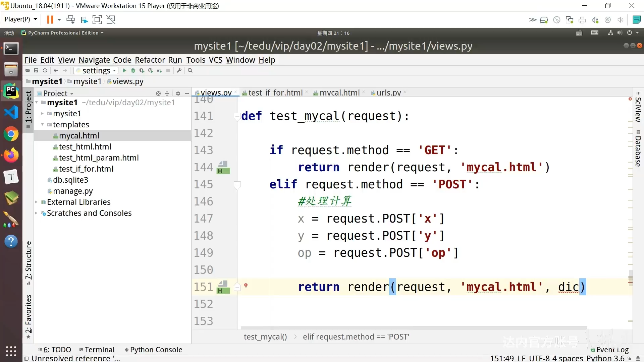Click the version control VCS menu
Screen dimensions: 644x362
click(215, 60)
